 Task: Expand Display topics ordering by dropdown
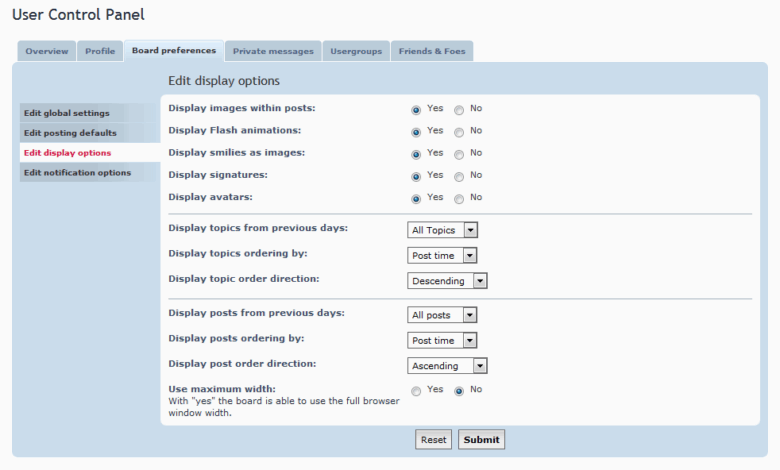coord(443,256)
